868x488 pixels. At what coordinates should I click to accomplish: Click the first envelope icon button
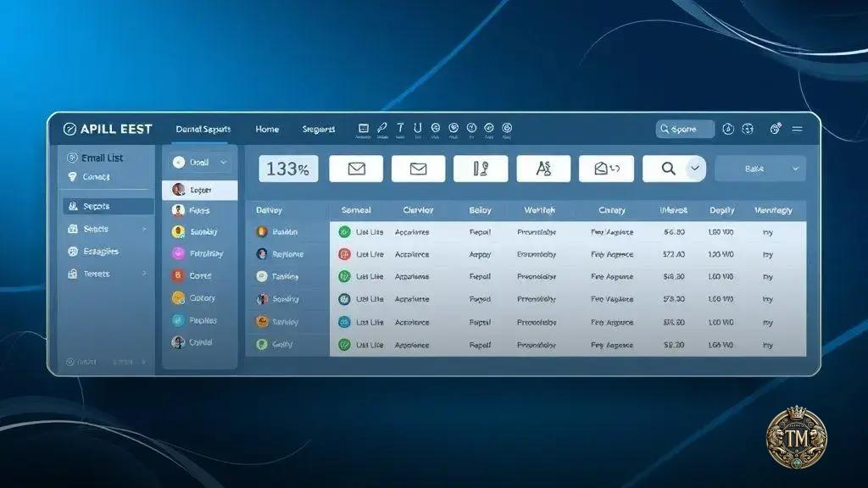(x=356, y=169)
